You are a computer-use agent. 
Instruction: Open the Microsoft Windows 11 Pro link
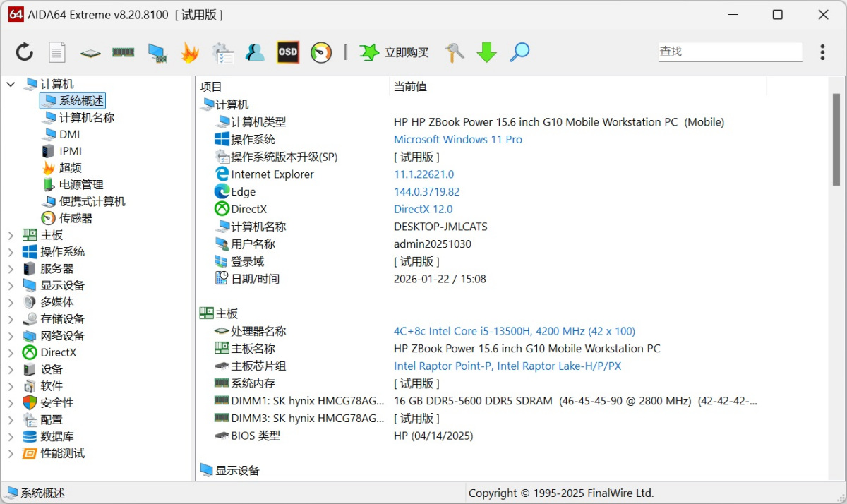pyautogui.click(x=457, y=139)
